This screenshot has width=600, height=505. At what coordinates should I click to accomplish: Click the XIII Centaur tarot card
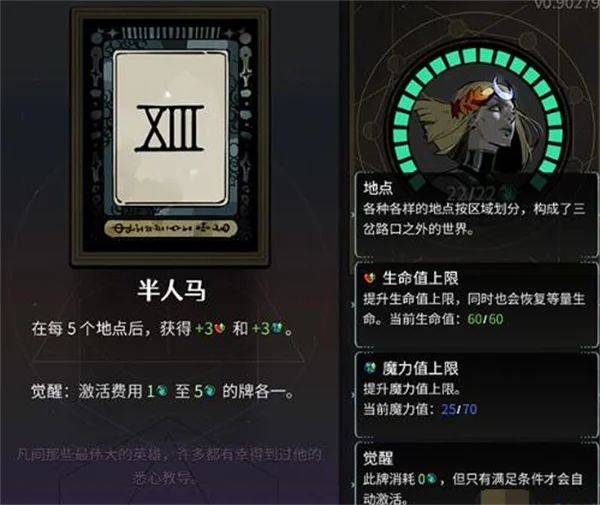pyautogui.click(x=171, y=136)
